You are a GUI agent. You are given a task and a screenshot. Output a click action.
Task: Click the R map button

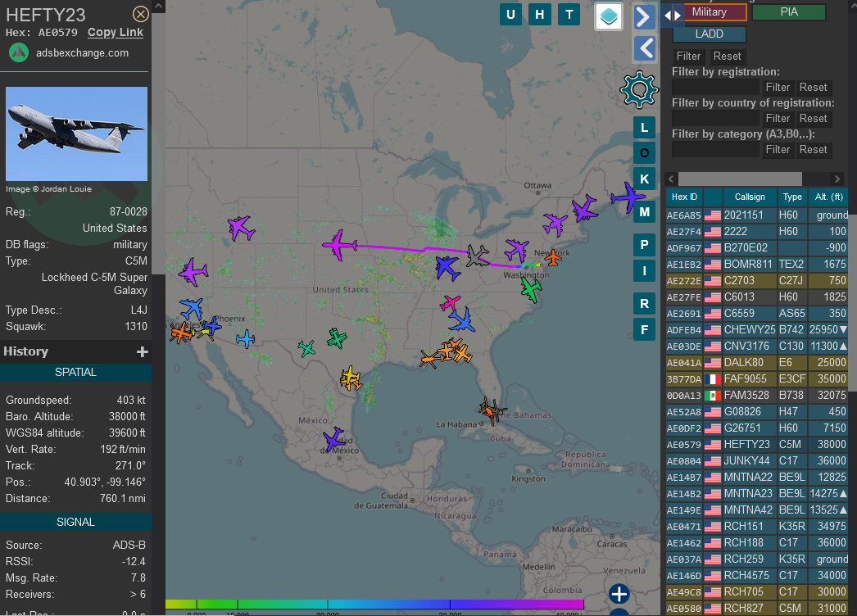pos(645,303)
